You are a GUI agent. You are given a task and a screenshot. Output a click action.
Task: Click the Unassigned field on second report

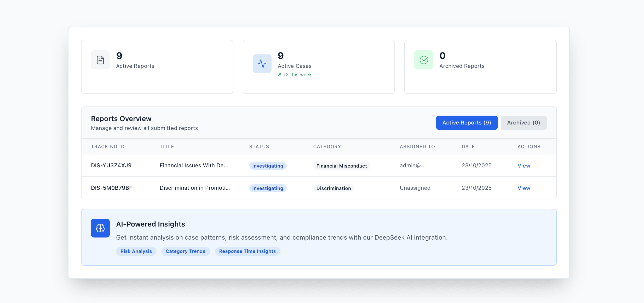pos(415,188)
